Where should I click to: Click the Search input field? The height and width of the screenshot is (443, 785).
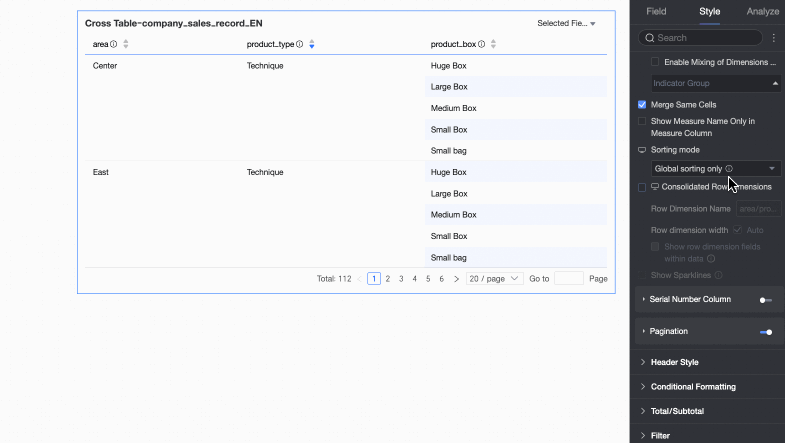(x=700, y=38)
